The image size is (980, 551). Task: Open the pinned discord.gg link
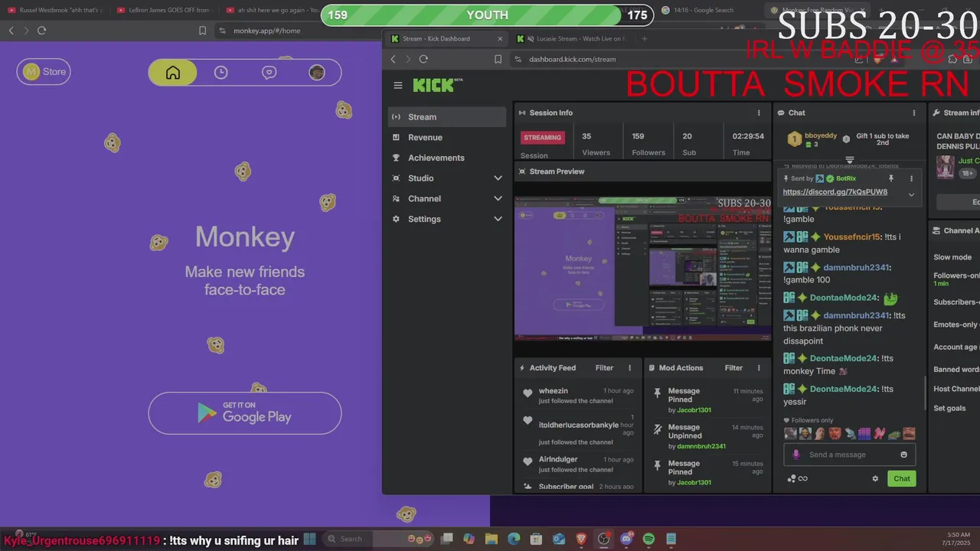tap(835, 192)
